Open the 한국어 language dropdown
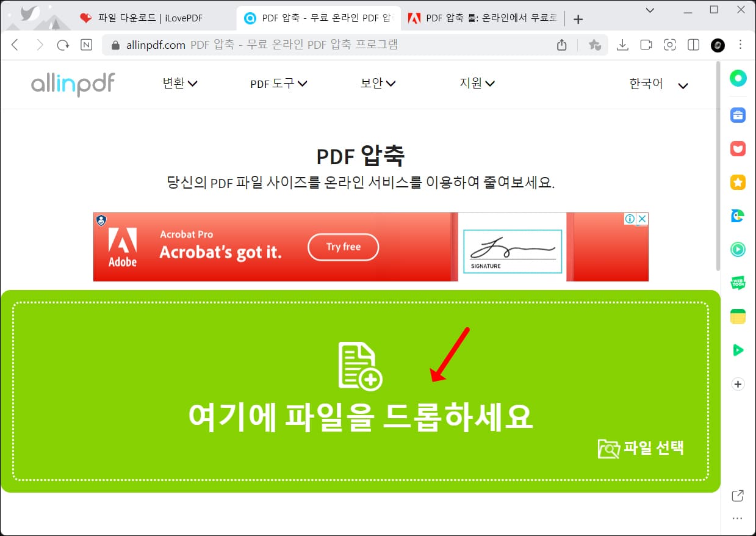The width and height of the screenshot is (756, 536). pos(646,83)
